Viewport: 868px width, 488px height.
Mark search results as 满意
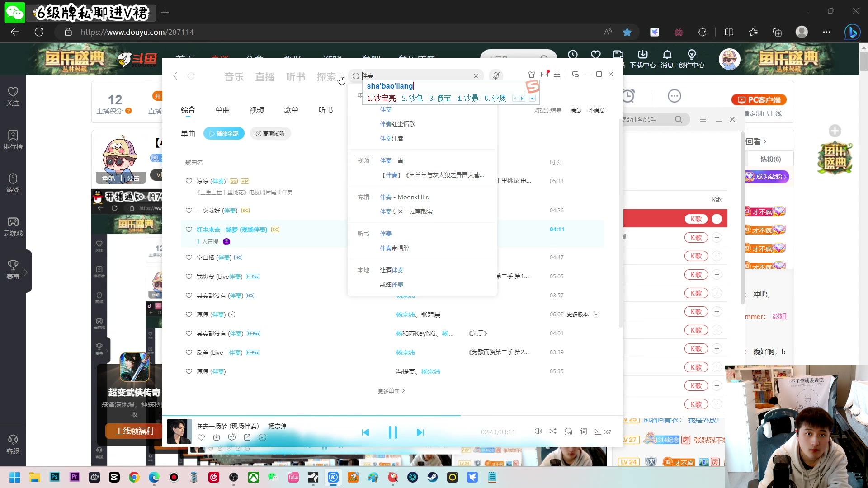click(x=576, y=110)
